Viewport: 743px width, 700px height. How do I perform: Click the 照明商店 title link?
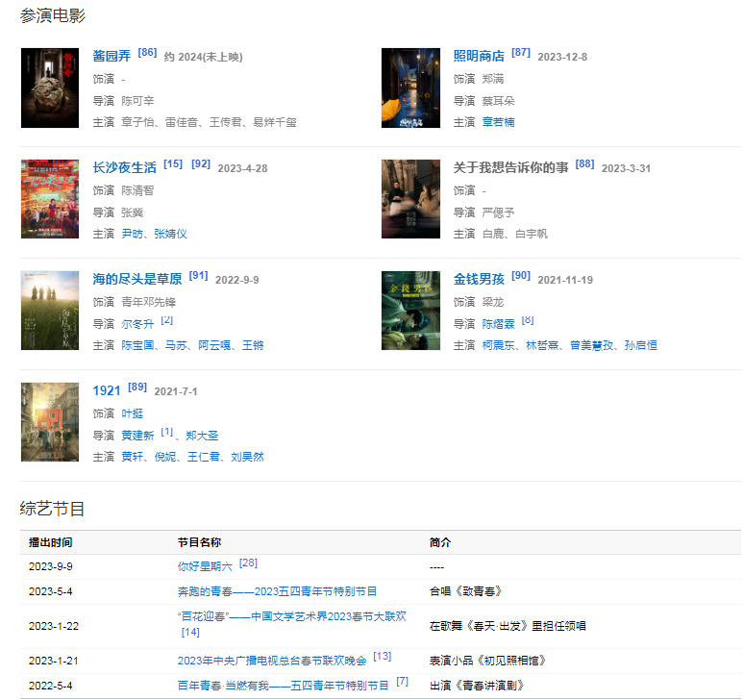click(x=479, y=57)
